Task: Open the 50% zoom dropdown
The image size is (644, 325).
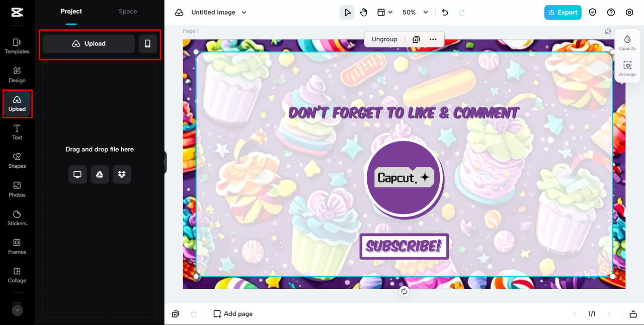Action: click(x=415, y=13)
